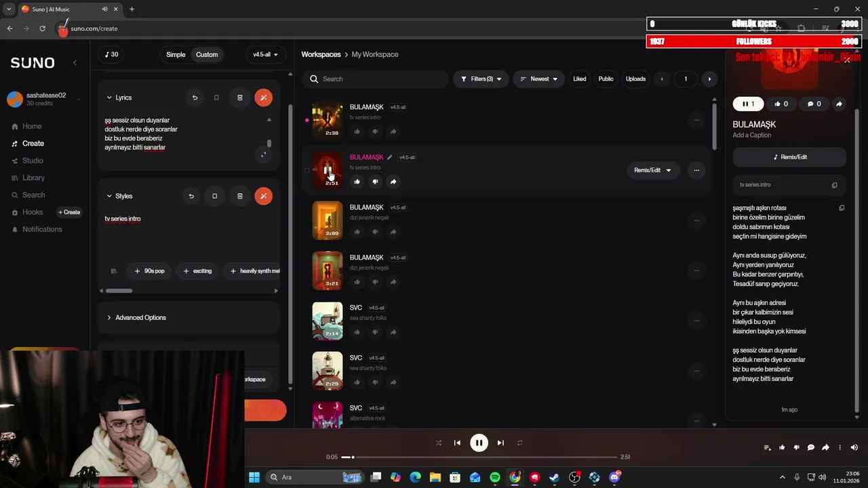
Task: Open the Newest sort dropdown
Action: 538,79
